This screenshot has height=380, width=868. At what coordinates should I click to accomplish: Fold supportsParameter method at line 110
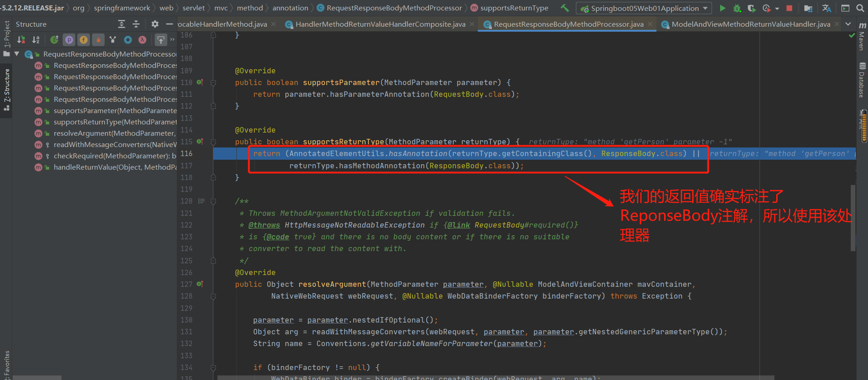pos(213,83)
